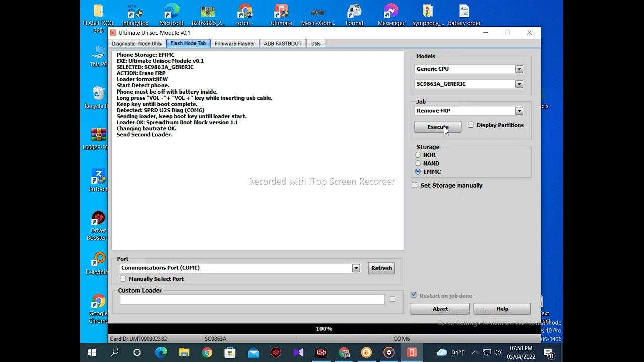Image resolution: width=644 pixels, height=362 pixels.
Task: Launch Driver Booster from the desktop
Action: (x=98, y=226)
